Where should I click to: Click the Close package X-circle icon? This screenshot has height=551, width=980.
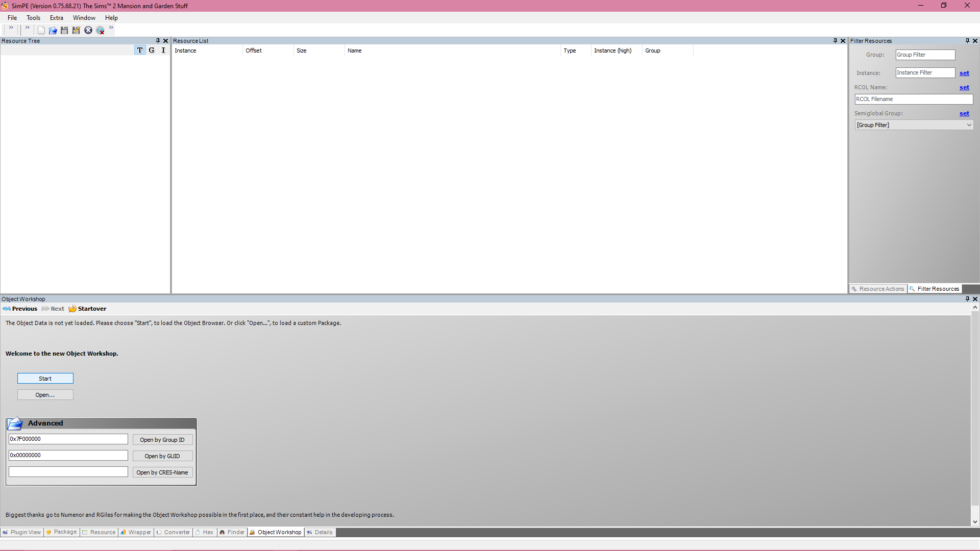coord(88,31)
